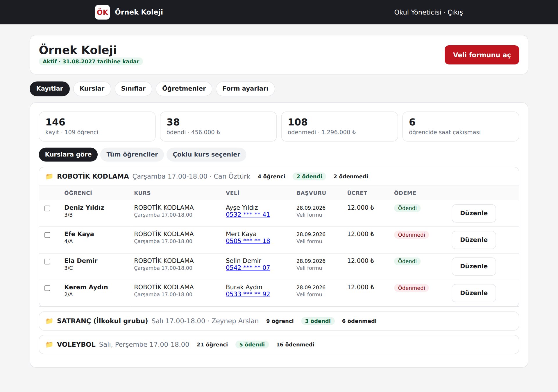558x392 pixels.
Task: Collapse the ROBOTİK KODLAMA course group
Action: (279, 176)
